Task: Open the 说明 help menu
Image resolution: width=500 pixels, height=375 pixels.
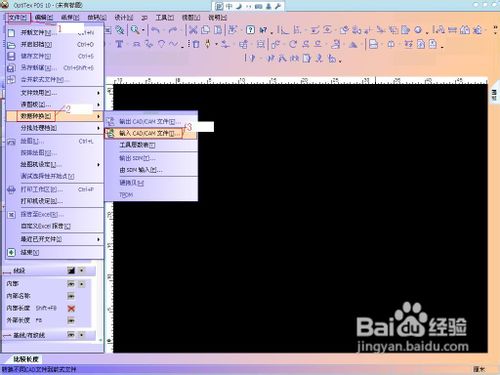Action: [x=217, y=18]
